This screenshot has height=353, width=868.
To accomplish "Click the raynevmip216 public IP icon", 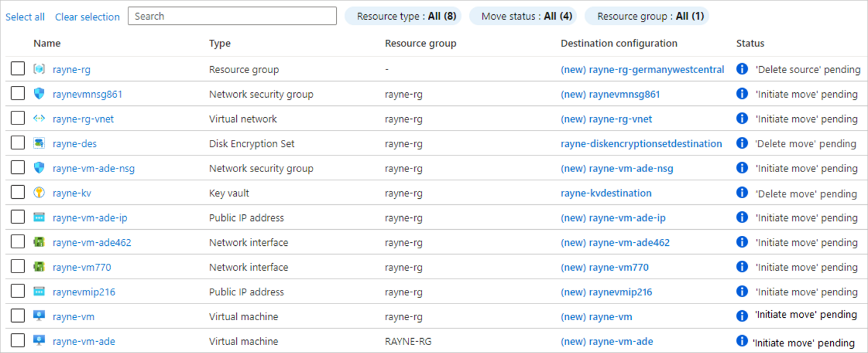I will click(x=39, y=292).
